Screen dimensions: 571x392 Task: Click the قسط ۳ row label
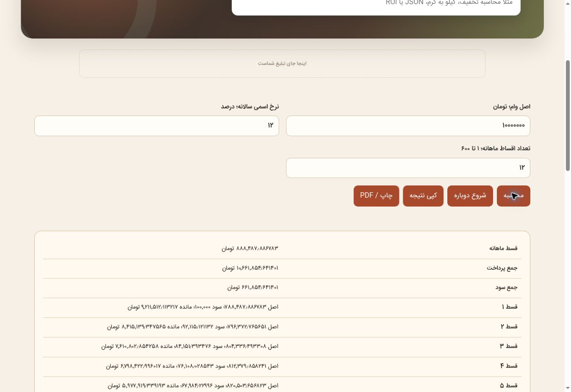[509, 346]
